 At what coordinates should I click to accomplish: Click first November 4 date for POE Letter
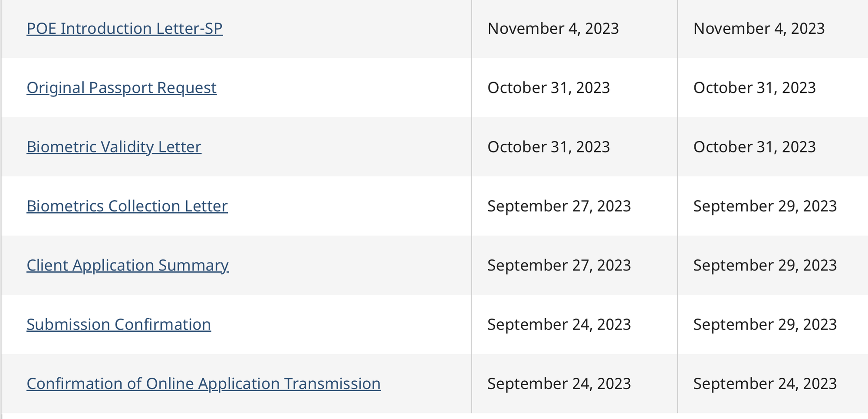(553, 29)
